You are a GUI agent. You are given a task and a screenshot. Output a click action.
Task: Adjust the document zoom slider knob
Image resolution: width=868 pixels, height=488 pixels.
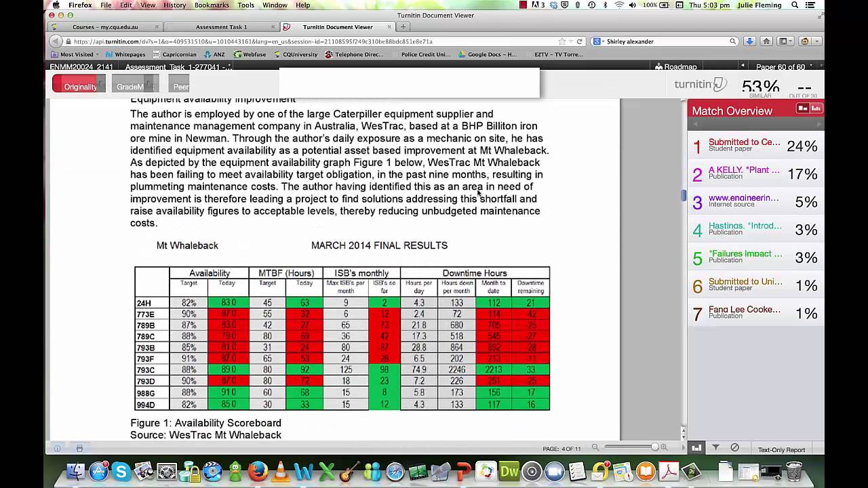pyautogui.click(x=654, y=447)
